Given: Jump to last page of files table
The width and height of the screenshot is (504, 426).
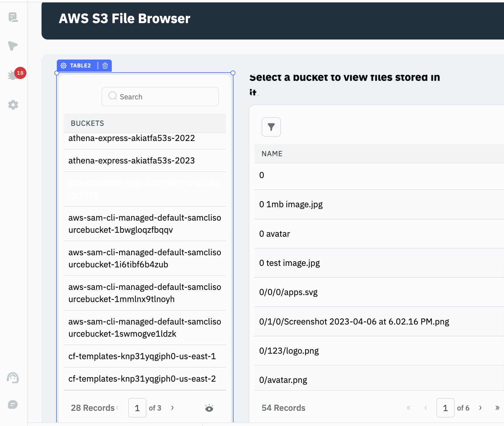Looking at the screenshot, I should [x=497, y=408].
